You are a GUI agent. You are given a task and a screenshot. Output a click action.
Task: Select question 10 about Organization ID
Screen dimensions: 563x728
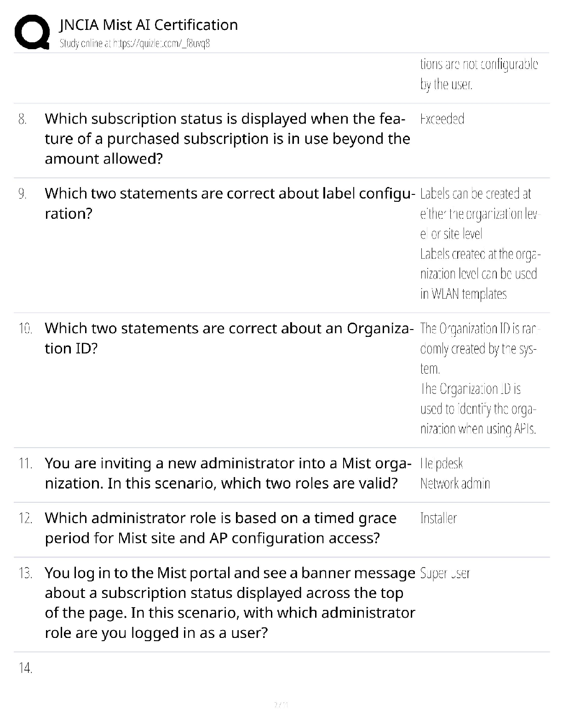coord(227,338)
